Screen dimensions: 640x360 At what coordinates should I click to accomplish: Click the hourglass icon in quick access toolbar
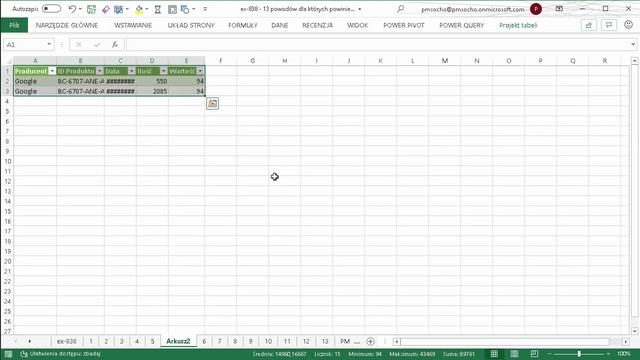tap(158, 9)
